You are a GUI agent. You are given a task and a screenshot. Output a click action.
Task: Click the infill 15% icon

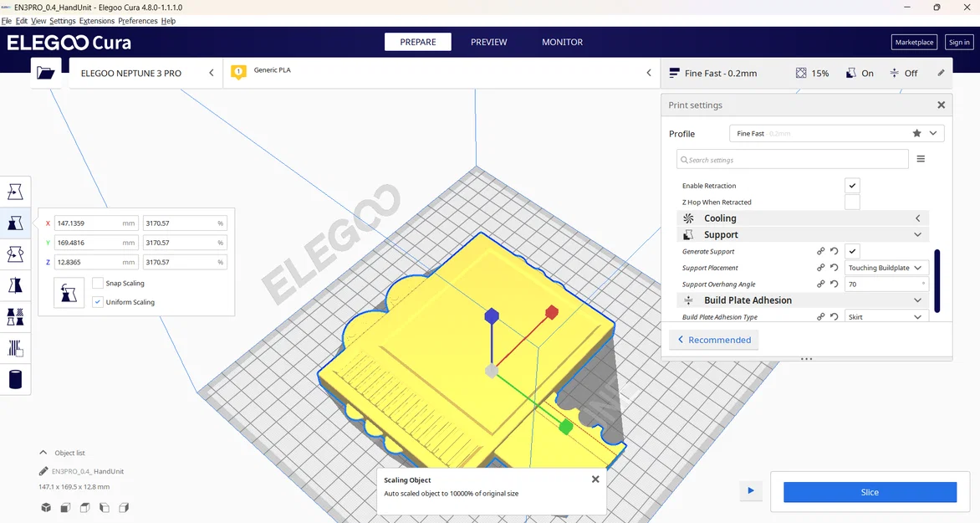click(x=801, y=73)
